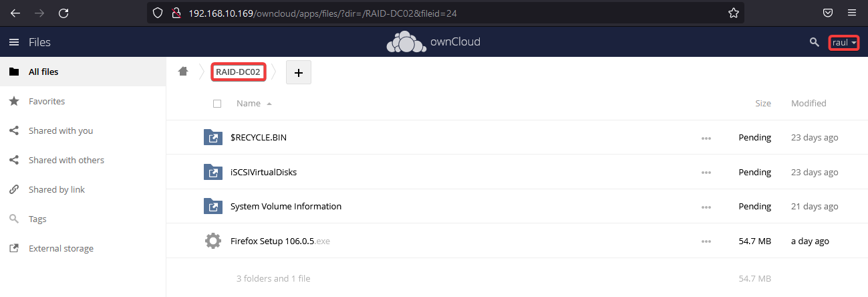The image size is (868, 297).
Task: Show more actions for iSCSIVirtualDisks
Action: pos(706,173)
